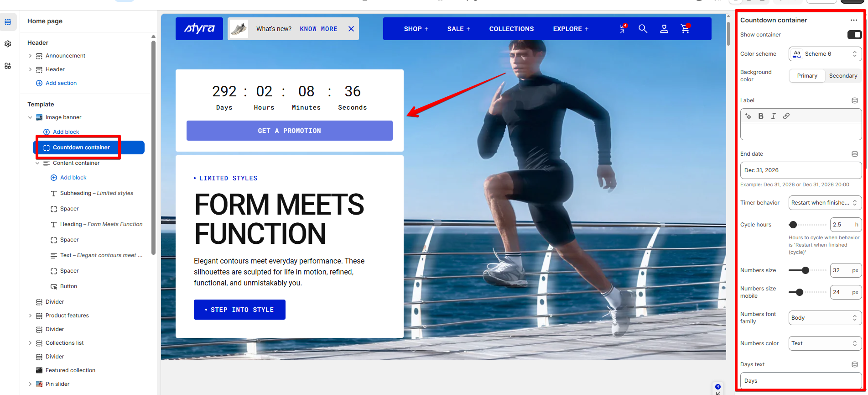
Task: Open the COLLECTIONS menu in store navigation
Action: click(511, 29)
